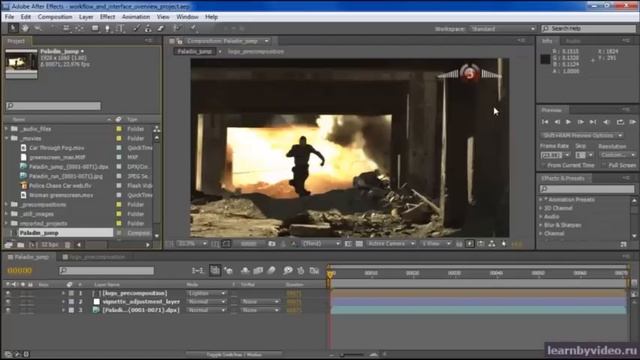Select the Pen tool

point(107,28)
